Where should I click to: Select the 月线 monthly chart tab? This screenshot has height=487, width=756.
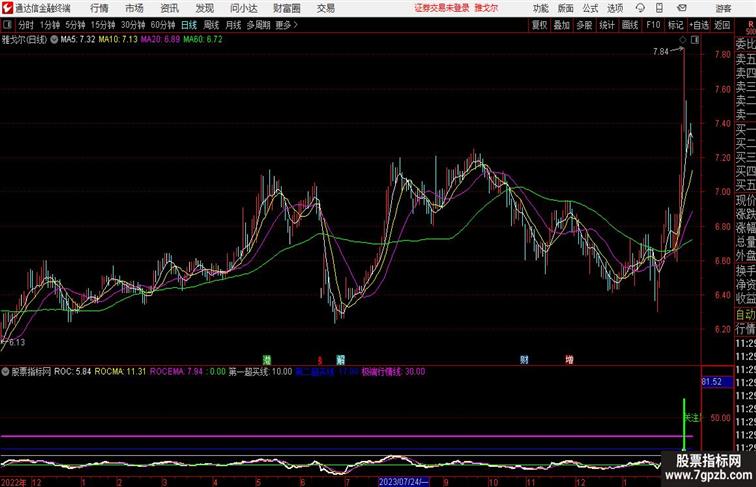(233, 25)
